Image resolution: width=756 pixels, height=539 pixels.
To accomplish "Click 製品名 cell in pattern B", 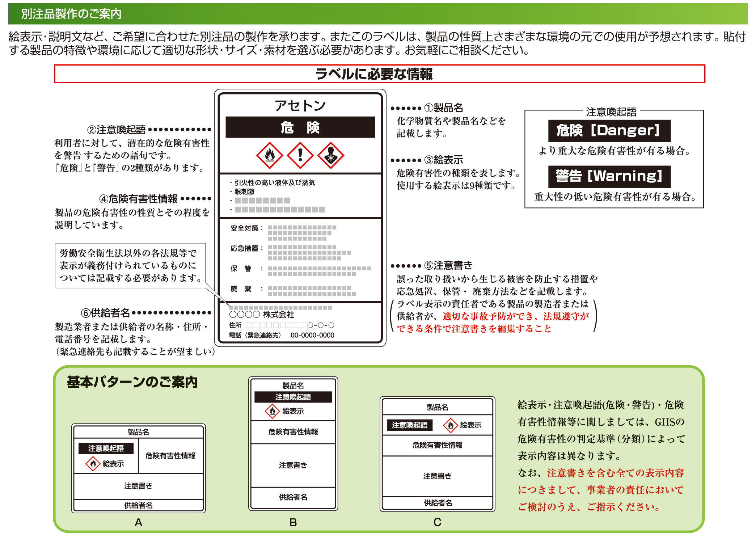I will [293, 386].
